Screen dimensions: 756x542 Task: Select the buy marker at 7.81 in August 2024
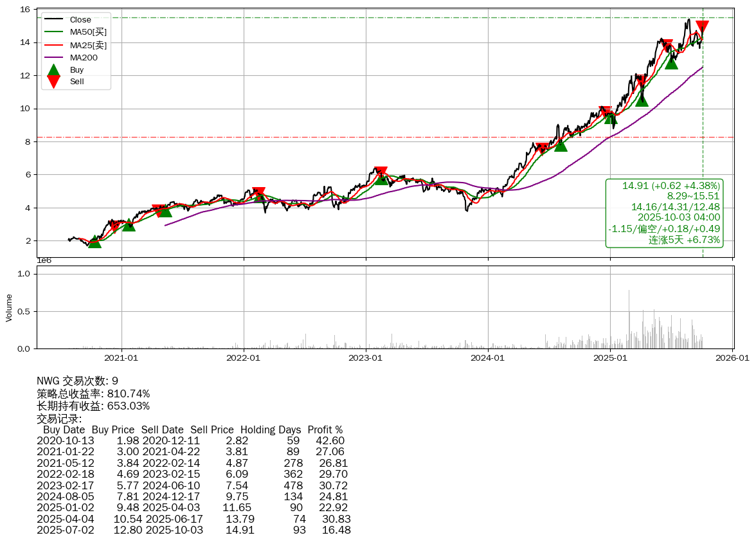click(x=561, y=145)
